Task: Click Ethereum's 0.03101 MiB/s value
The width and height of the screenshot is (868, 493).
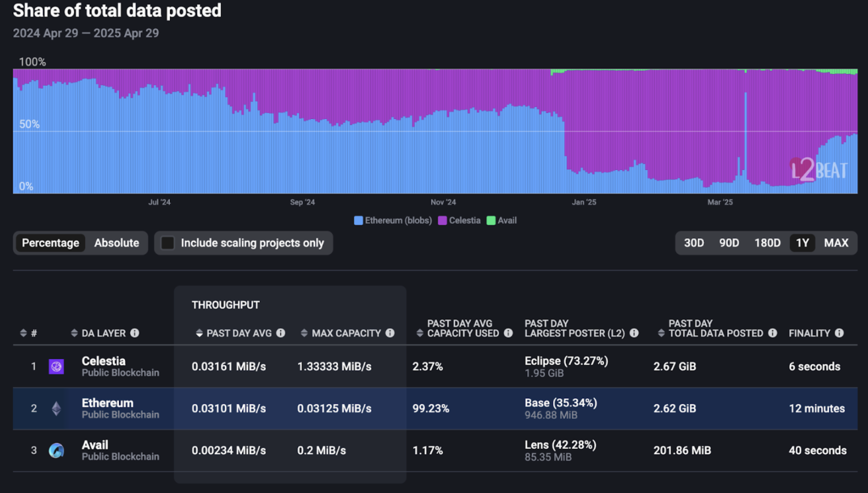Action: [229, 409]
